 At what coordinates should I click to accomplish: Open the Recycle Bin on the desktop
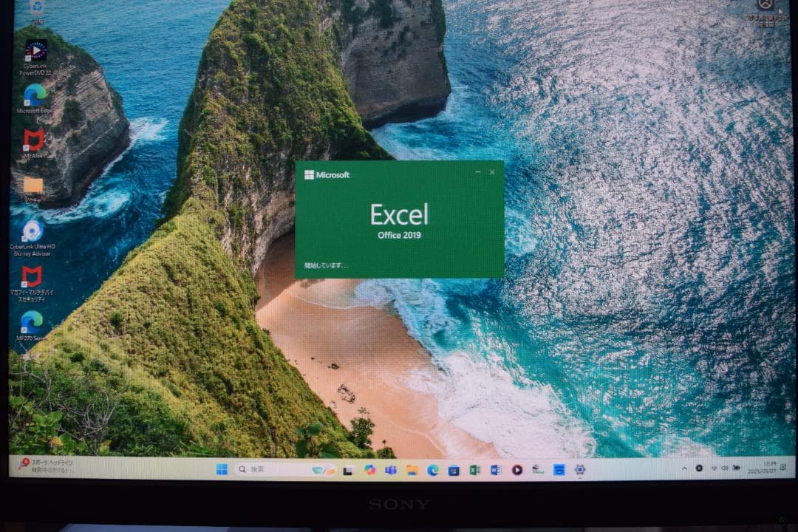37,7
